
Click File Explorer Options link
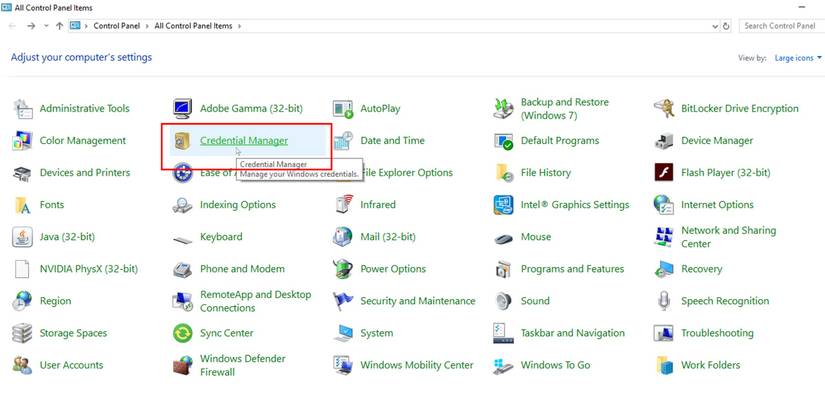(x=407, y=173)
